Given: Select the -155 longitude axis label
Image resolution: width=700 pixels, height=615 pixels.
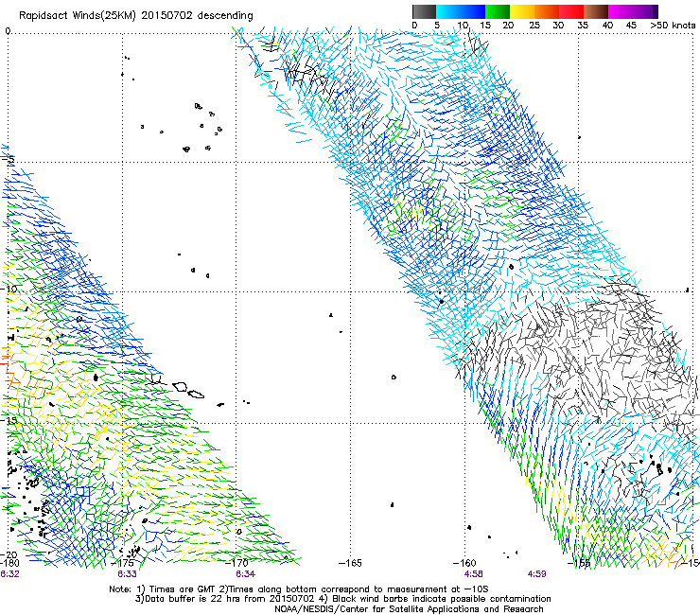Looking at the screenshot, I should tap(579, 563).
